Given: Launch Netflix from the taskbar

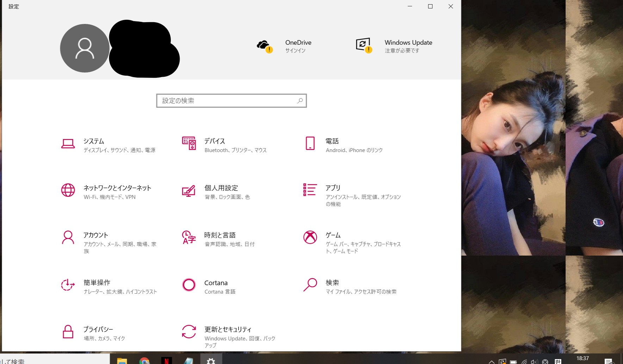Looking at the screenshot, I should pyautogui.click(x=167, y=361).
